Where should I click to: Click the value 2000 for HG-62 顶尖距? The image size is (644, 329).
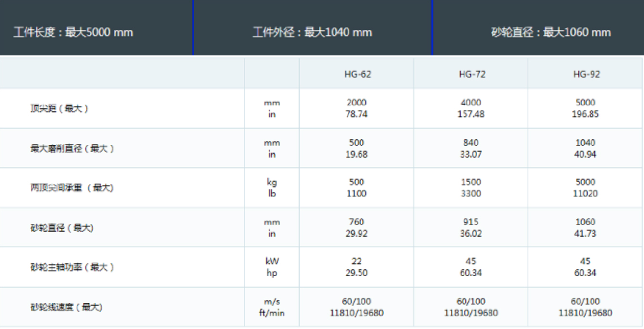[x=356, y=103]
